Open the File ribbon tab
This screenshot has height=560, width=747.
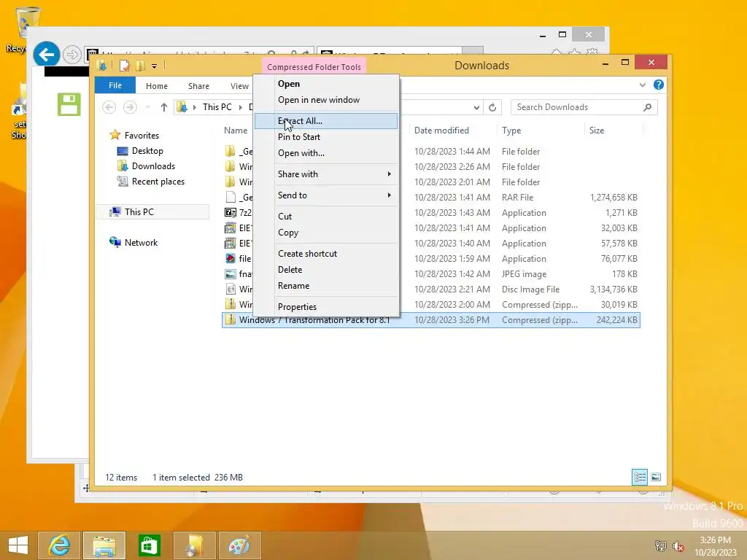tap(115, 85)
